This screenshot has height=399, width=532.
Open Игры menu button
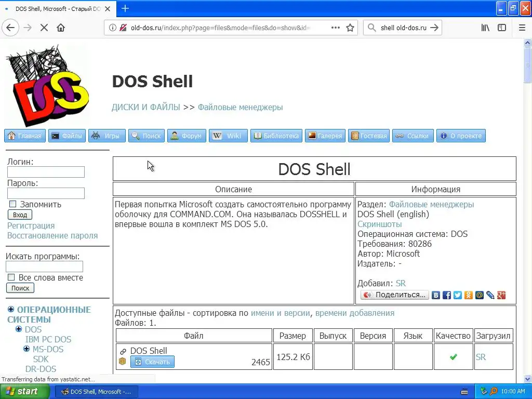tap(107, 136)
